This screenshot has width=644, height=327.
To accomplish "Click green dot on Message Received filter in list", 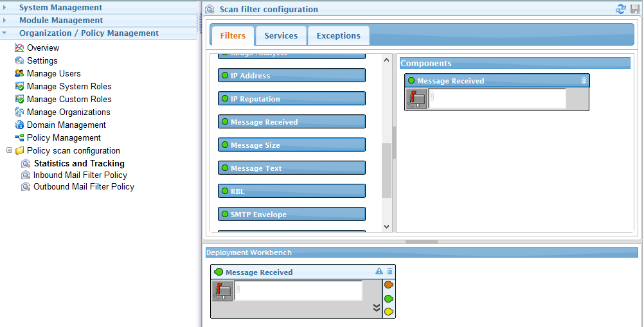I will coord(225,121).
